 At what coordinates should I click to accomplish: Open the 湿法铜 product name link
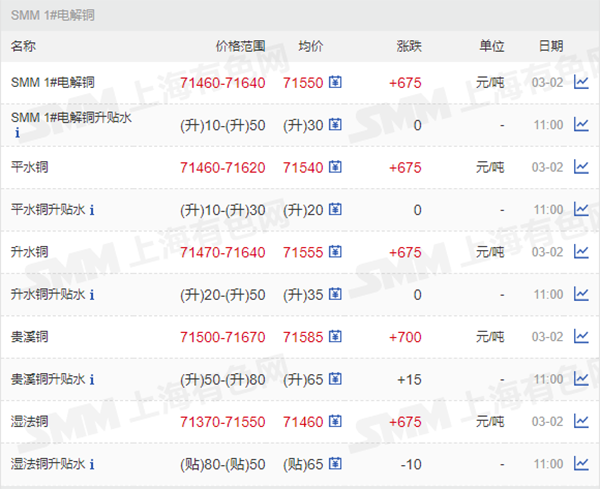click(30, 422)
